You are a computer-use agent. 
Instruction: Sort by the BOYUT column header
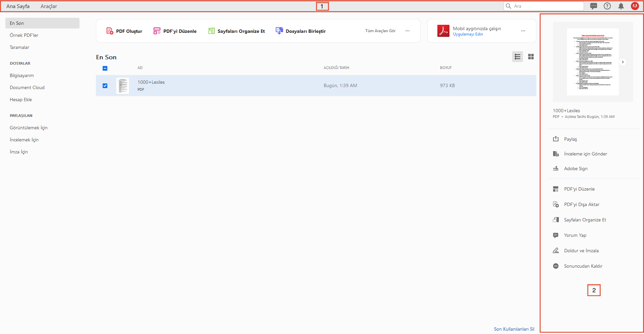[x=446, y=68]
